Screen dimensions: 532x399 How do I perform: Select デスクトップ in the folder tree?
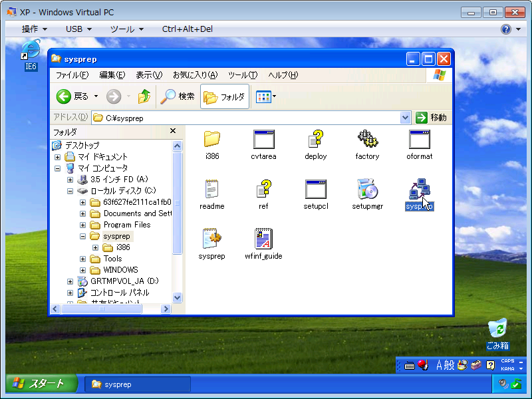click(x=82, y=145)
